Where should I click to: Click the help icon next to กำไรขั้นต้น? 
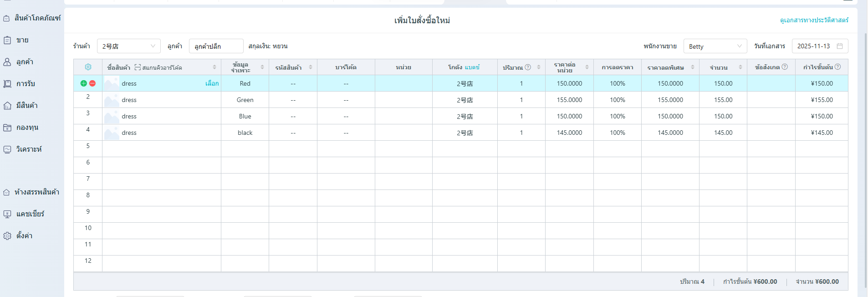pos(837,67)
